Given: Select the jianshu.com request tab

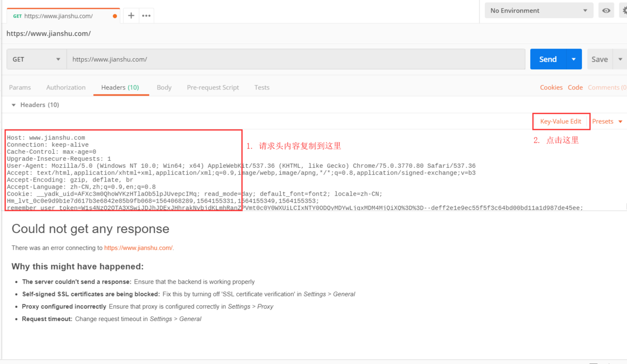Looking at the screenshot, I should click(63, 16).
